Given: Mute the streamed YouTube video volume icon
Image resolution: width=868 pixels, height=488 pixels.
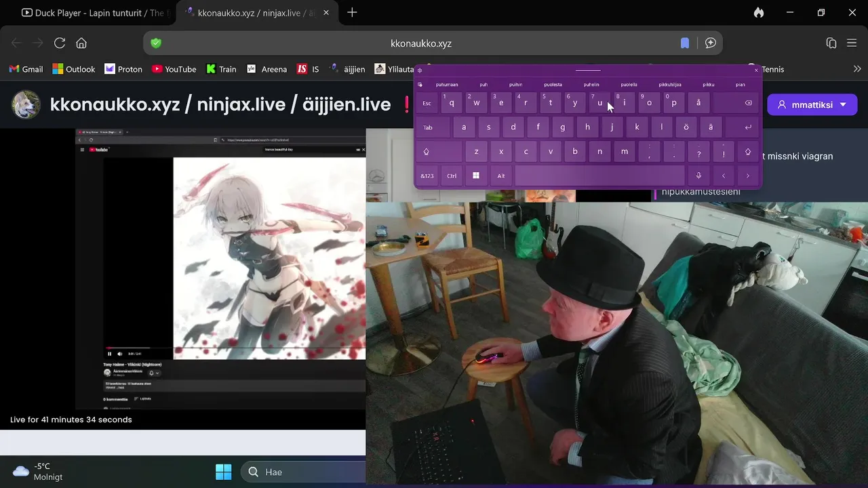Looking at the screenshot, I should (120, 354).
